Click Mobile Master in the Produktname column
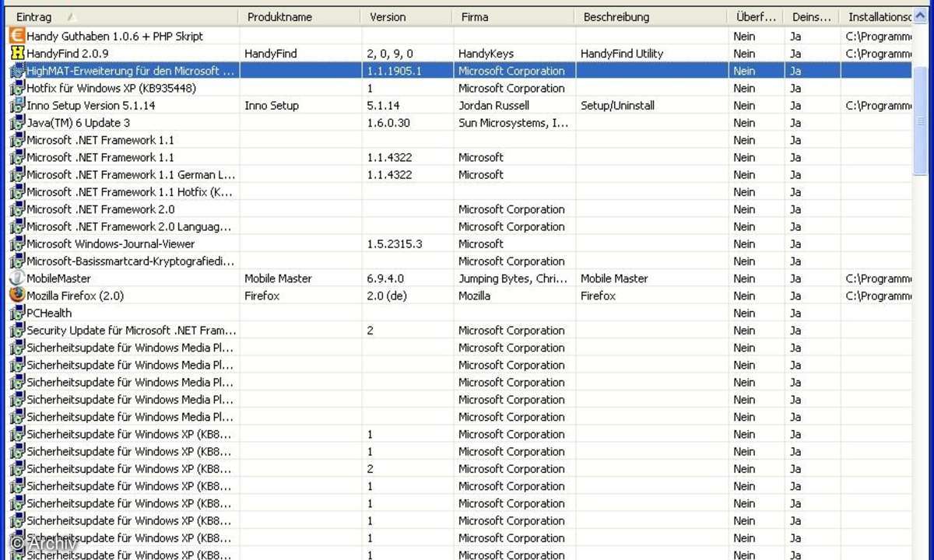 (x=278, y=278)
